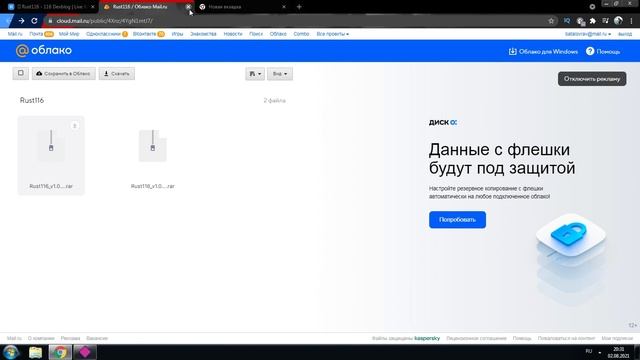Click the Chrome settings circle icon near window controls
This screenshot has width=640, height=360.
pyautogui.click(x=592, y=7)
